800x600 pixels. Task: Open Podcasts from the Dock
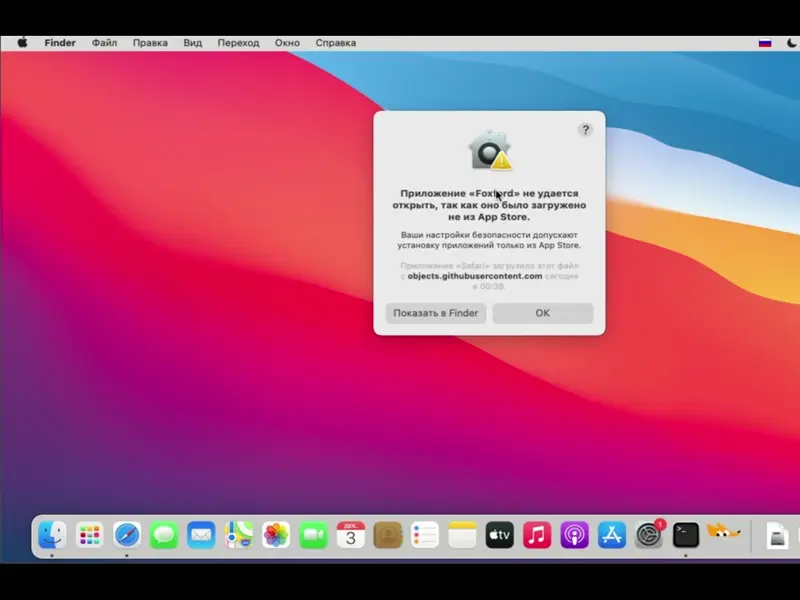(x=574, y=535)
